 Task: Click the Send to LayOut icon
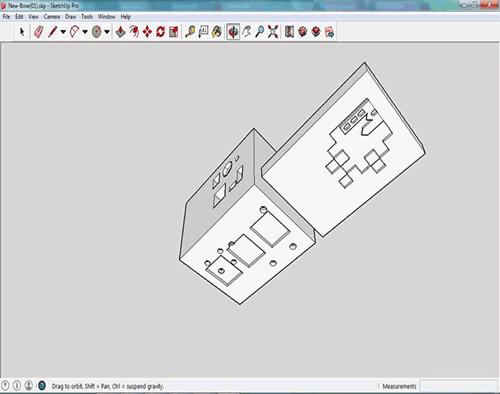point(329,32)
